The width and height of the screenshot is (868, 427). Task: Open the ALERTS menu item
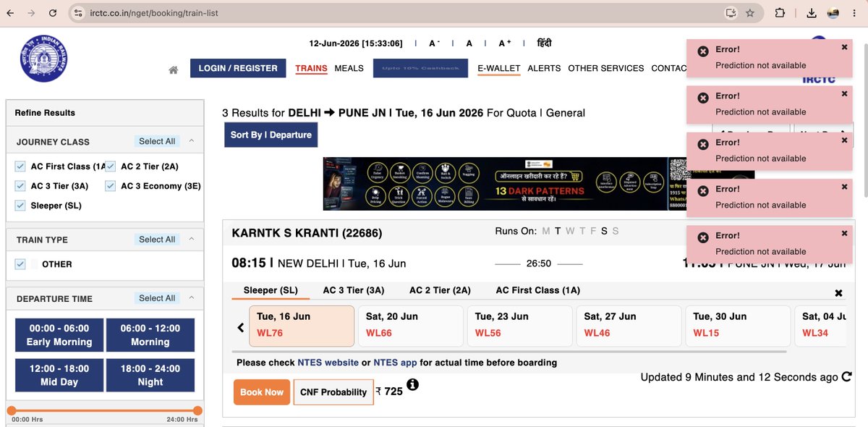[544, 68]
